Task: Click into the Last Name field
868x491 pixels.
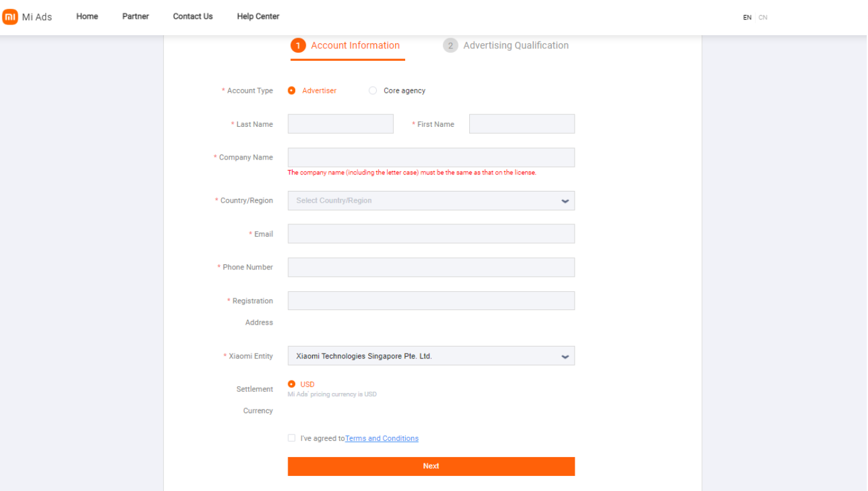Action: (x=340, y=124)
